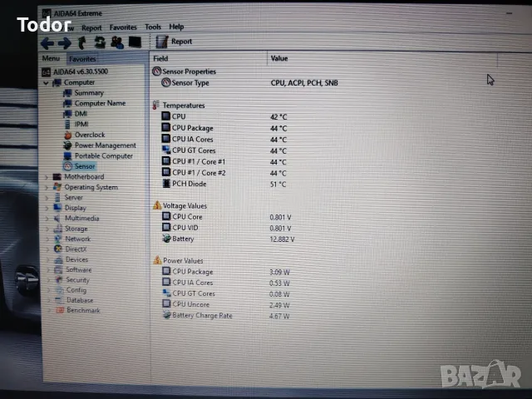
Task: Expand the Operating System tree node
Action: pyautogui.click(x=47, y=188)
